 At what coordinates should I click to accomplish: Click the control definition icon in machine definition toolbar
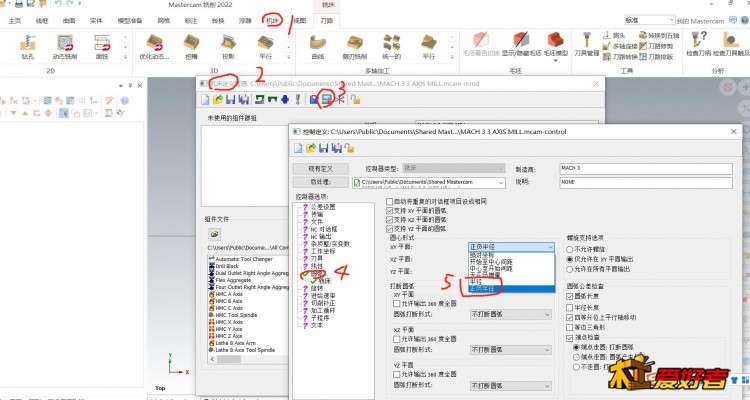coord(327,100)
